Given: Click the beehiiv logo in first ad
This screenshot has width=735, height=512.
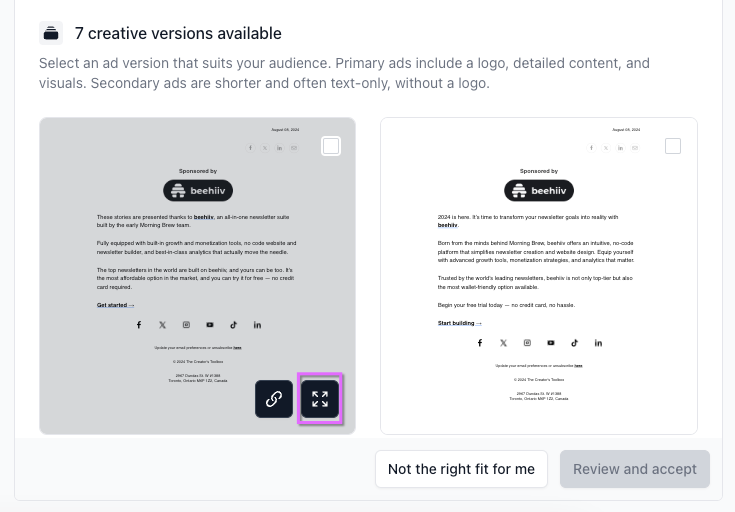Looking at the screenshot, I should click(x=198, y=191).
